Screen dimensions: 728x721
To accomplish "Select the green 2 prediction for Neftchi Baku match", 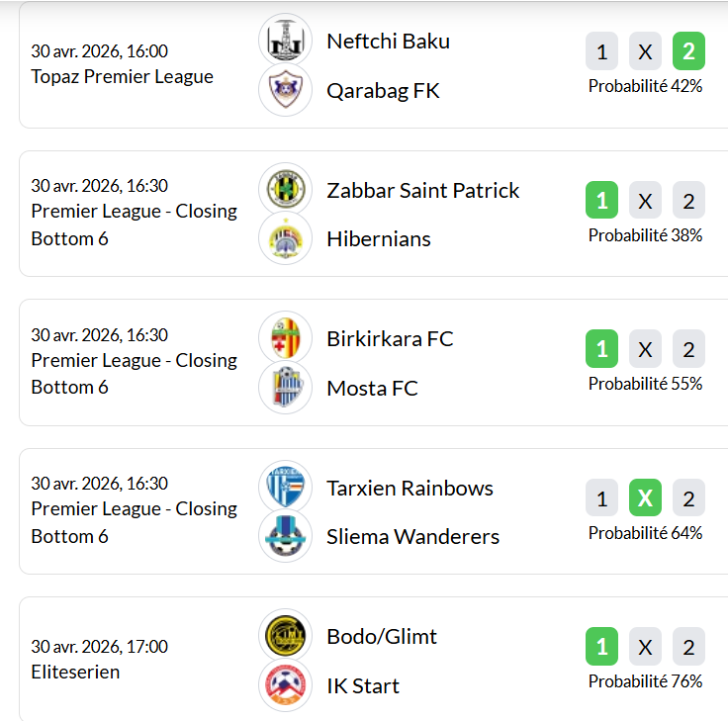I will click(x=688, y=51).
